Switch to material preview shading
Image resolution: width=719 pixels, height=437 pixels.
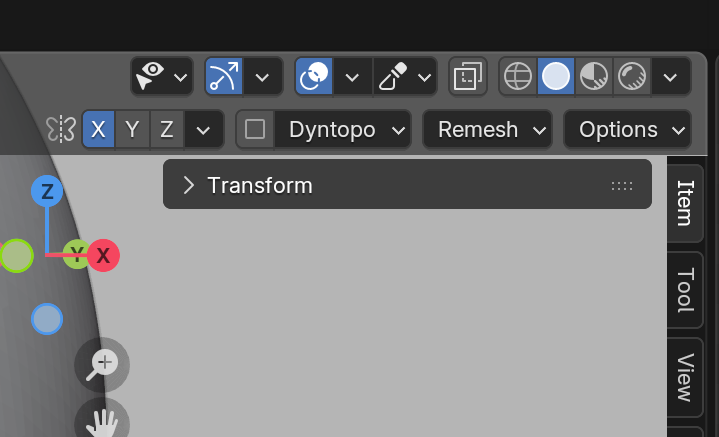(594, 76)
